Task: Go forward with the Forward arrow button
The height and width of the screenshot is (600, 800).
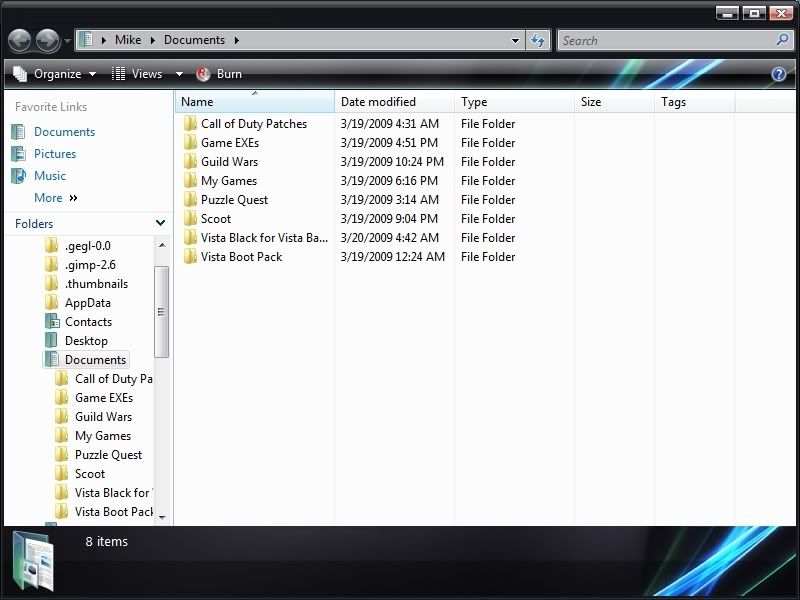Action: pos(48,40)
